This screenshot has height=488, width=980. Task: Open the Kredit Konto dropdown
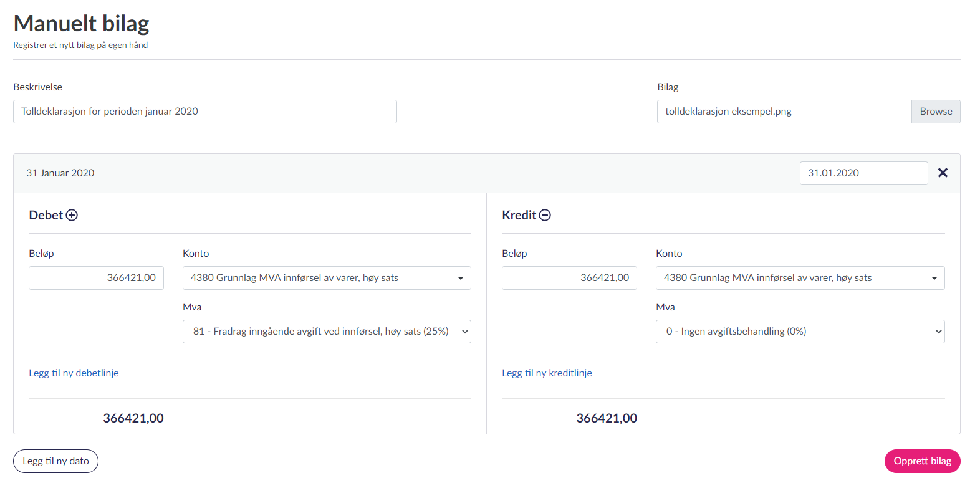click(x=800, y=278)
